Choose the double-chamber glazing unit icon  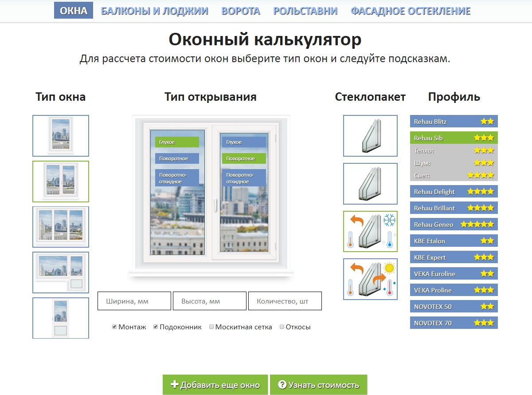pyautogui.click(x=370, y=184)
